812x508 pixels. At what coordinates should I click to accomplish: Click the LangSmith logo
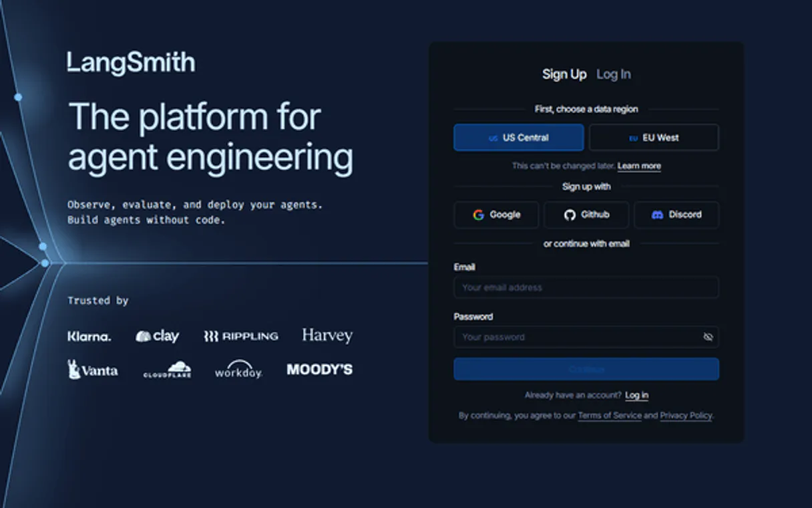click(131, 63)
